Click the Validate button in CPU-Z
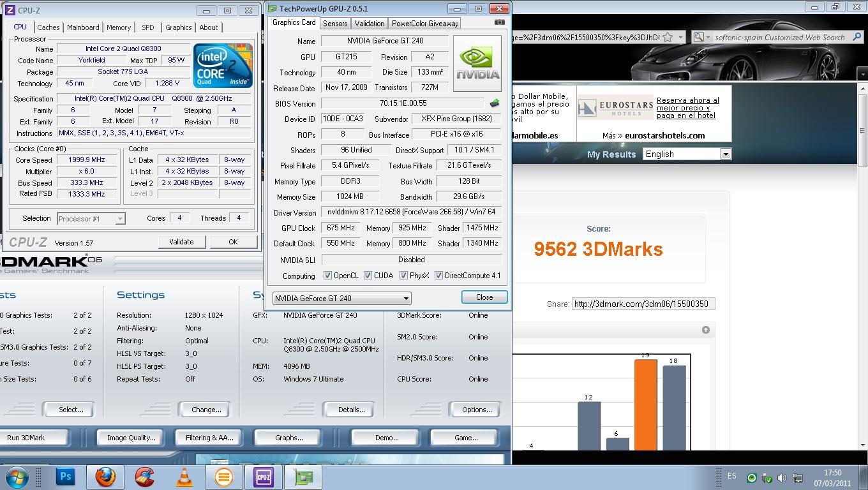868x490 pixels. (x=181, y=242)
